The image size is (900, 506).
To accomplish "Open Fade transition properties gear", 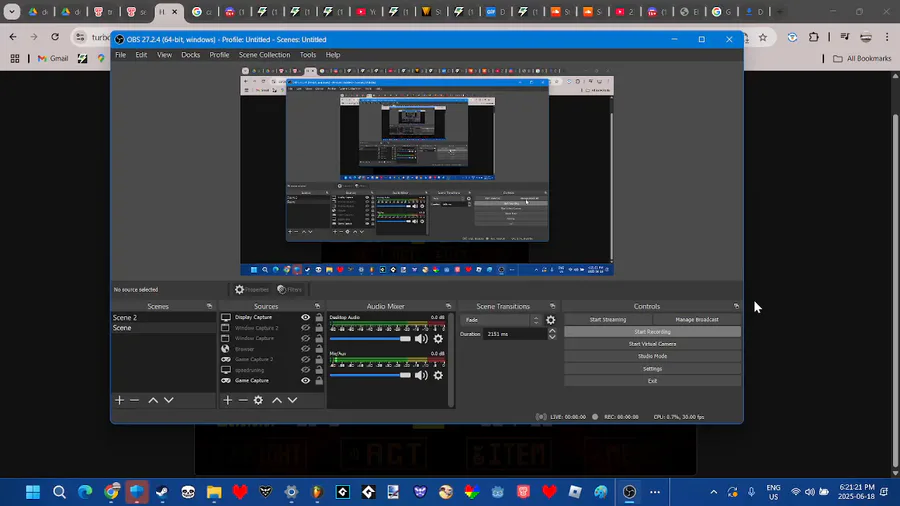I will point(550,320).
